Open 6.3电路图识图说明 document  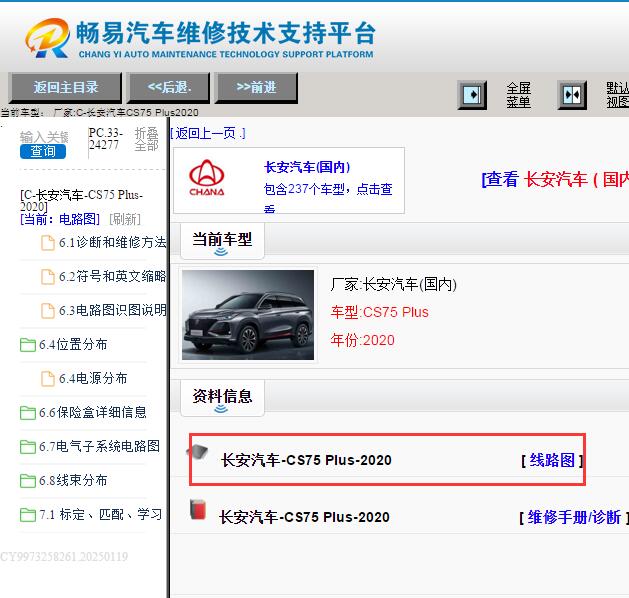coord(112,310)
